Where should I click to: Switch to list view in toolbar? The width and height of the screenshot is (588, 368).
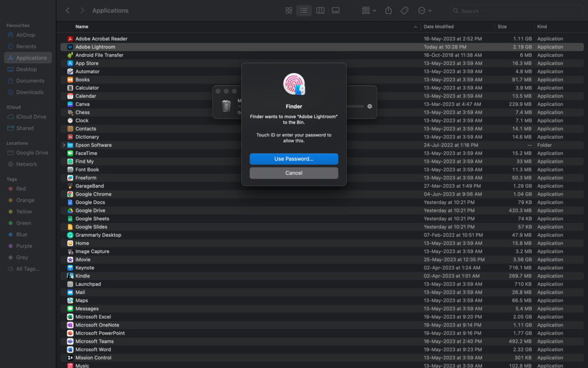[304, 10]
